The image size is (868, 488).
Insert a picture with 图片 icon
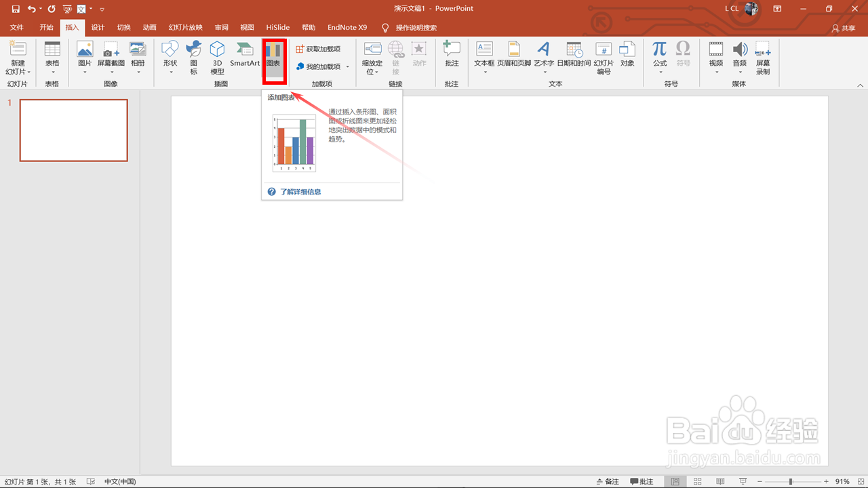pos(85,49)
